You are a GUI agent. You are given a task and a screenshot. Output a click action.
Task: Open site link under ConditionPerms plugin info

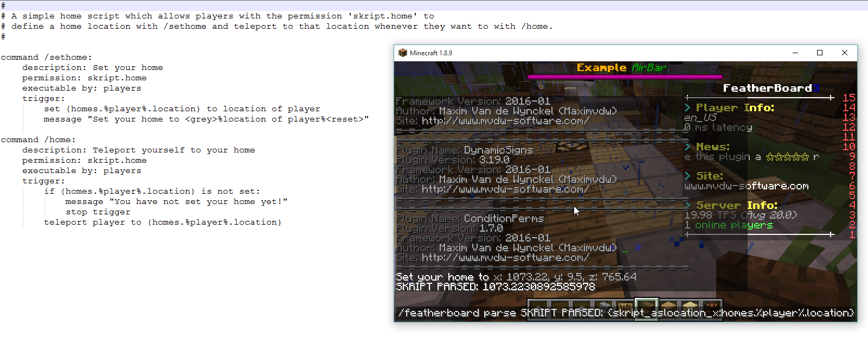(505, 258)
